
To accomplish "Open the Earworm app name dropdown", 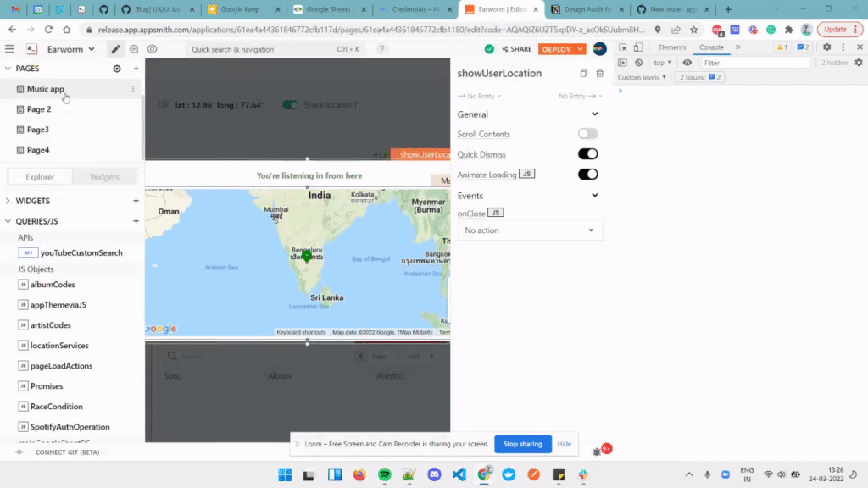I will pyautogui.click(x=71, y=49).
